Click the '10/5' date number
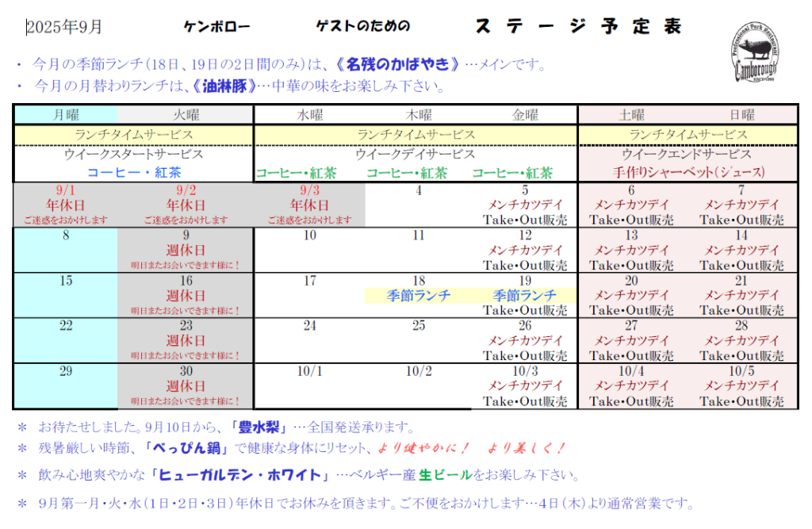 click(741, 371)
